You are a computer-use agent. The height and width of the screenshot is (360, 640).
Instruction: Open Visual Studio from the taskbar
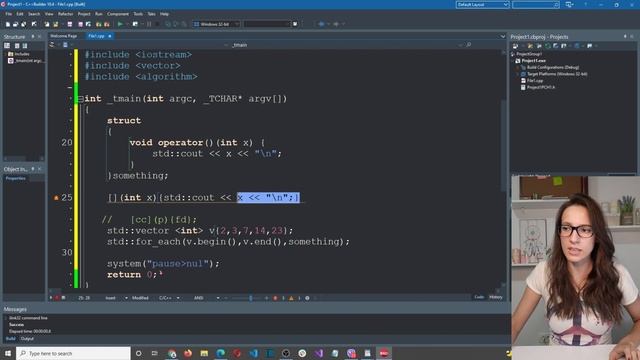[x=318, y=353]
